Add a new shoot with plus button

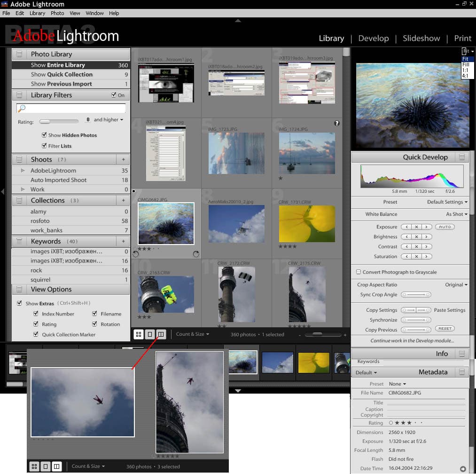click(x=124, y=159)
